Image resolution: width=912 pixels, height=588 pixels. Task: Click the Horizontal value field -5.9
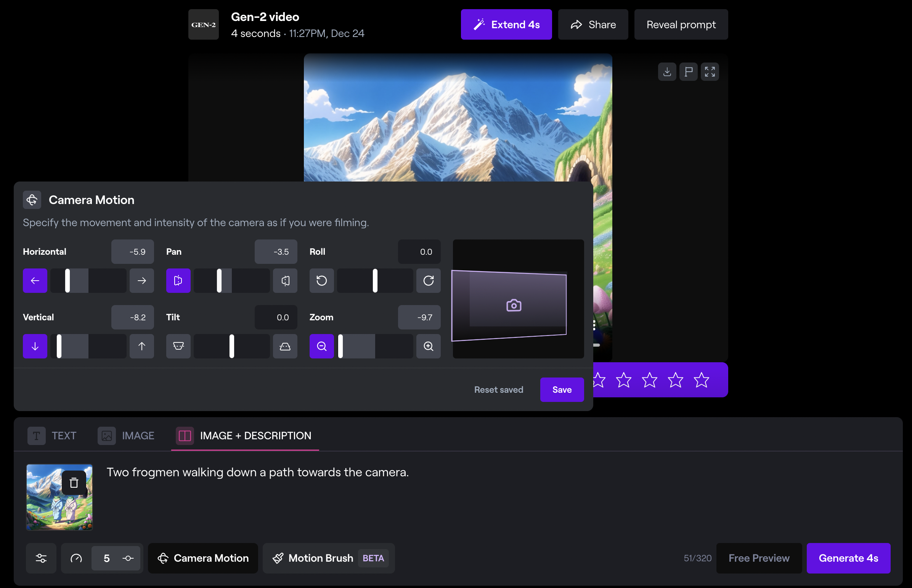point(132,252)
